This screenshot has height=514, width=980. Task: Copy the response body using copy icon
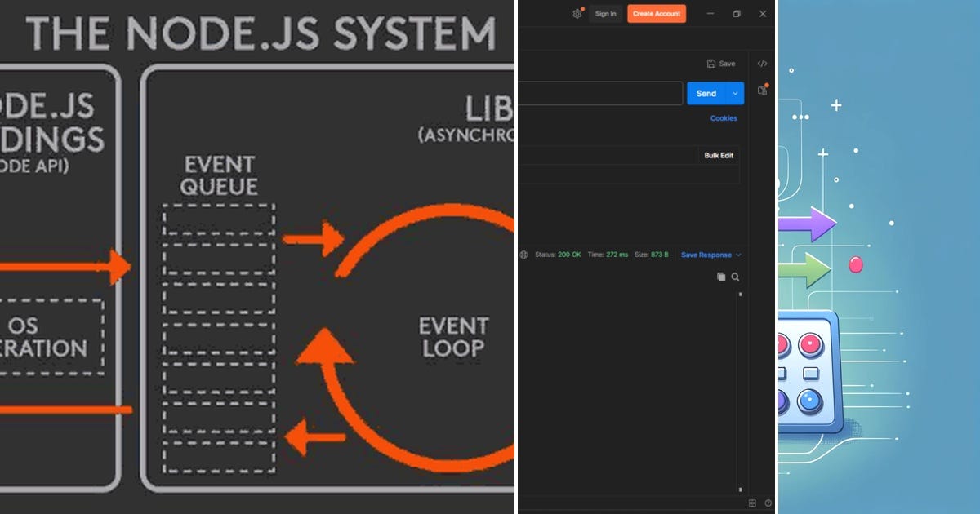[721, 277]
